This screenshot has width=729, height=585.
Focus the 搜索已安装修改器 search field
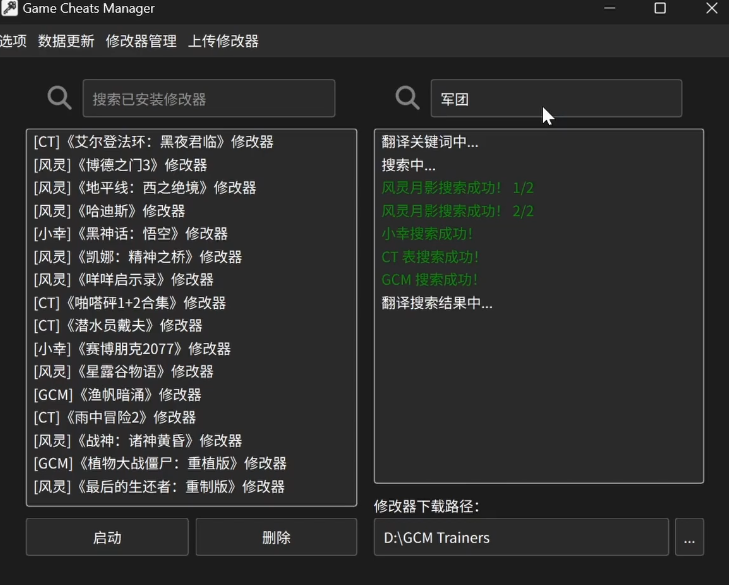209,98
